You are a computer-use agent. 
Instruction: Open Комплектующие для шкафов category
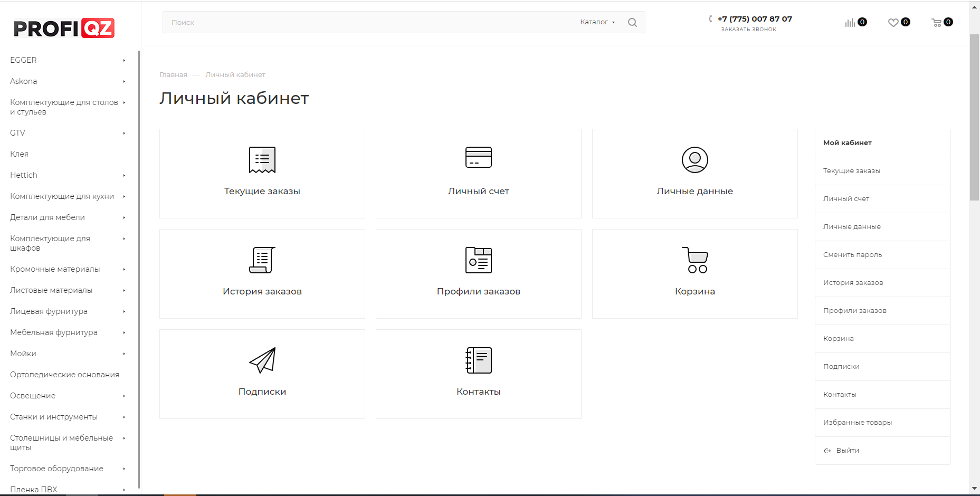tap(50, 243)
